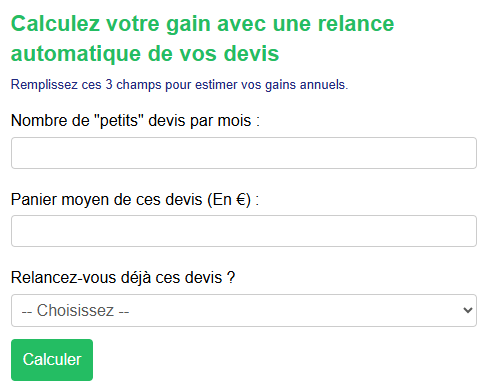
Task: Focus the Panier moyen input field
Action: click(x=244, y=231)
